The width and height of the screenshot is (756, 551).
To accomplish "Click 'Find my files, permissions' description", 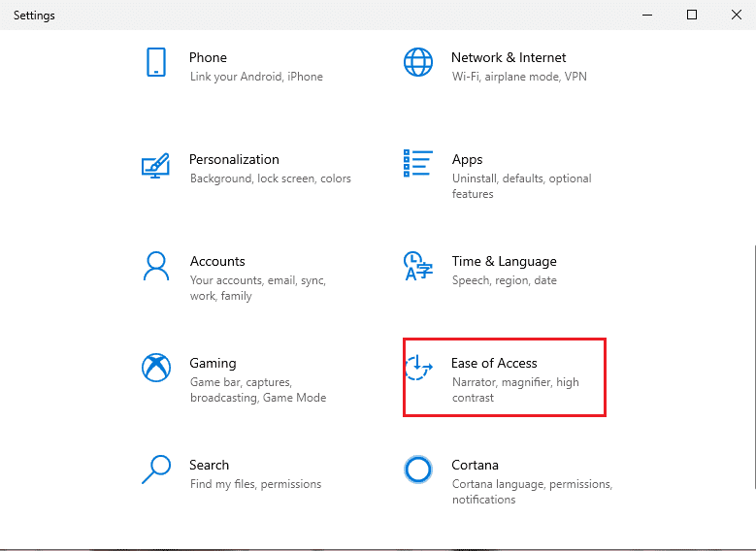I will tap(255, 484).
